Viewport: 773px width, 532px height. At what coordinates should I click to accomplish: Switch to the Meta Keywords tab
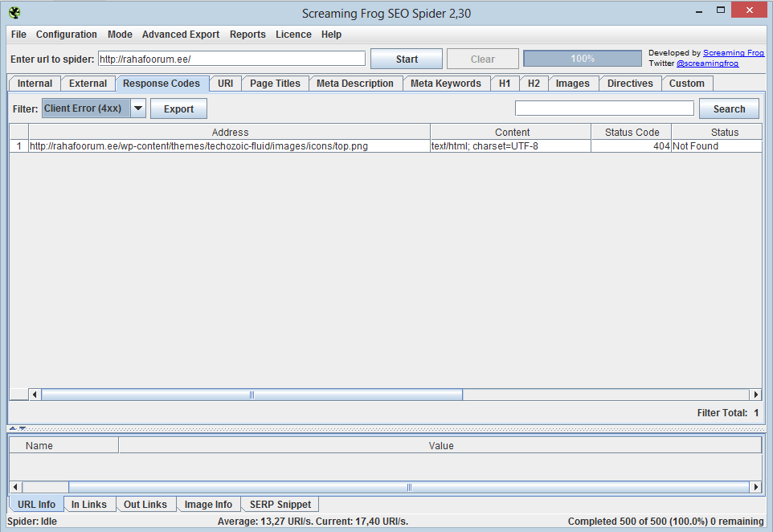(x=446, y=84)
